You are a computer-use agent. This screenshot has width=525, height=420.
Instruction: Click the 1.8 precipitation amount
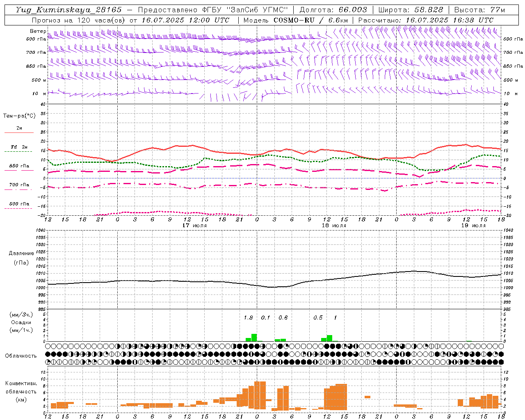(x=248, y=317)
